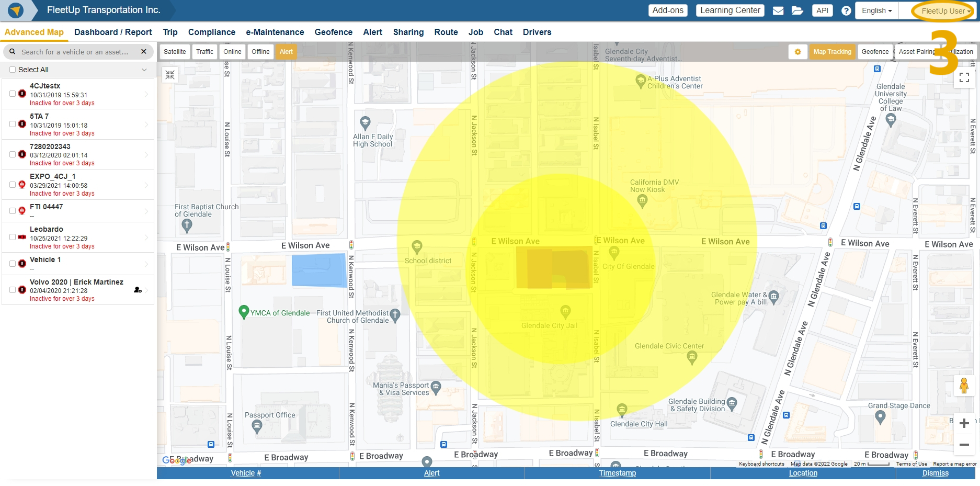Click the Allan F Daily High School pin

pos(366,123)
